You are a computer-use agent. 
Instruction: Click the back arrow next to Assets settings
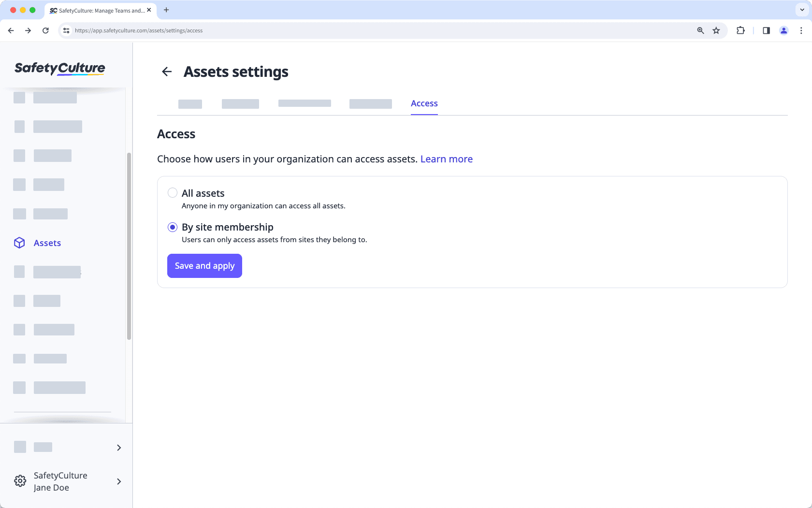coord(167,71)
